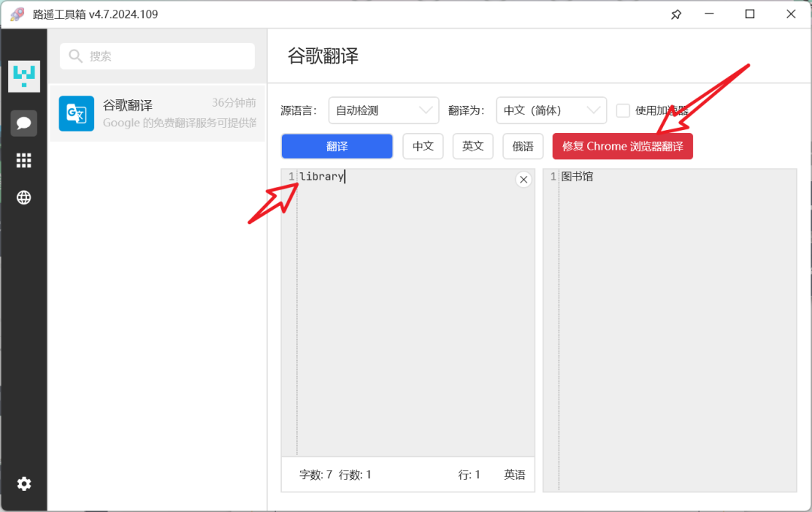Image resolution: width=812 pixels, height=512 pixels.
Task: Select the 谷歌翻译 tool list entry
Action: point(157,114)
